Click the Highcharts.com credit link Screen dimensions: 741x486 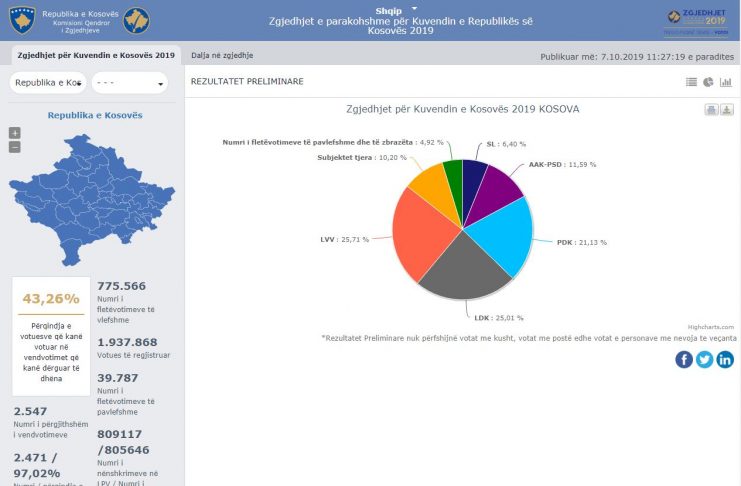tap(711, 327)
